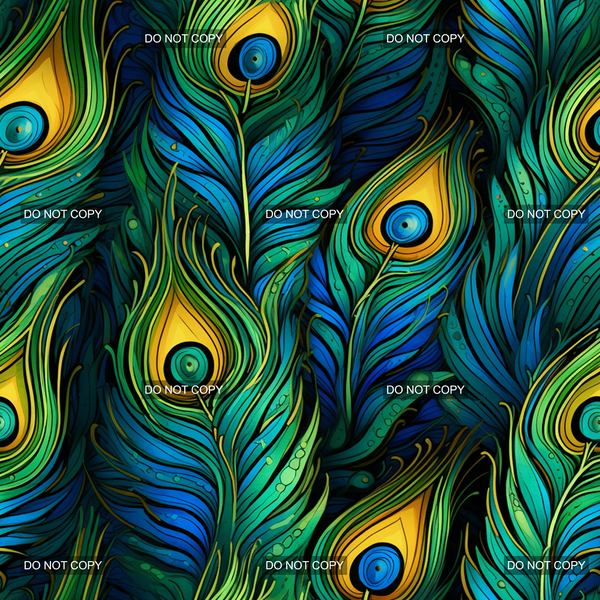Select the "DO NOT COPY" text below center teal eye
Screen dimensions: 600x600
tap(184, 389)
